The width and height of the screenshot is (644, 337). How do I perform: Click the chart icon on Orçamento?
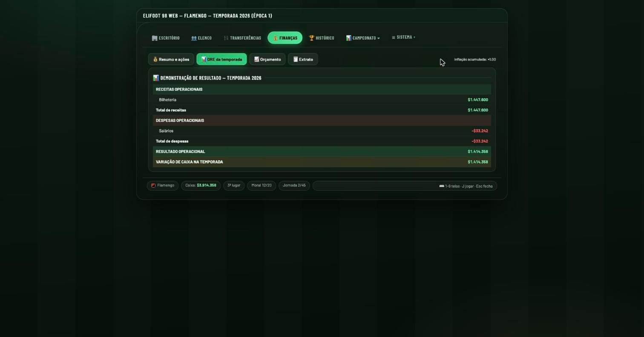click(256, 59)
